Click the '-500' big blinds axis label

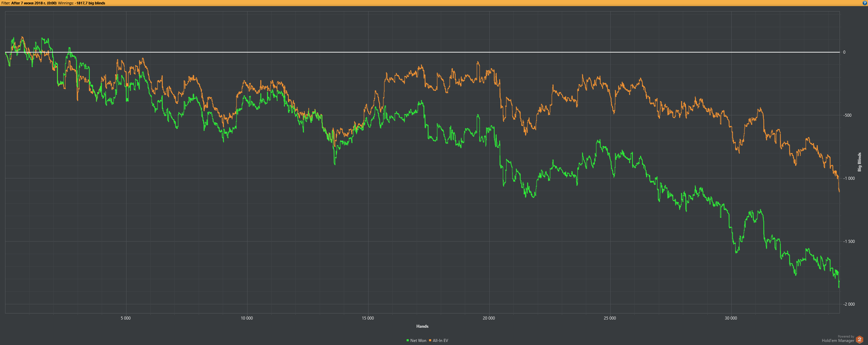click(x=847, y=115)
